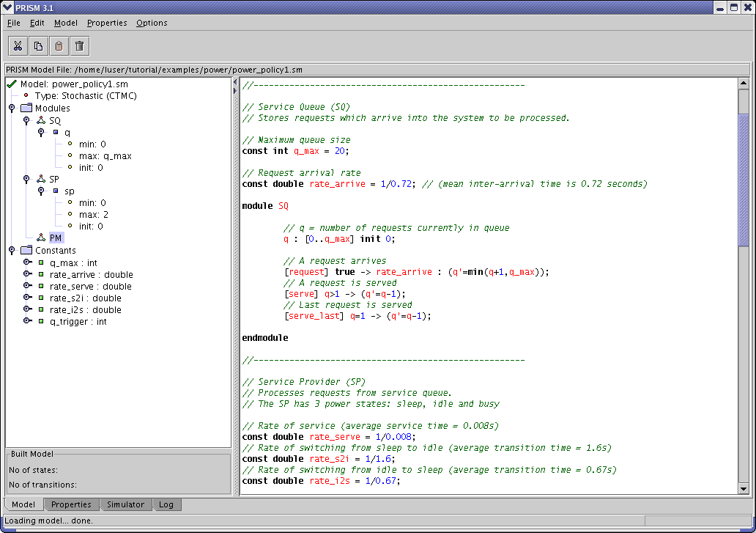Expand the rate_arrive : double constant

[x=28, y=274]
